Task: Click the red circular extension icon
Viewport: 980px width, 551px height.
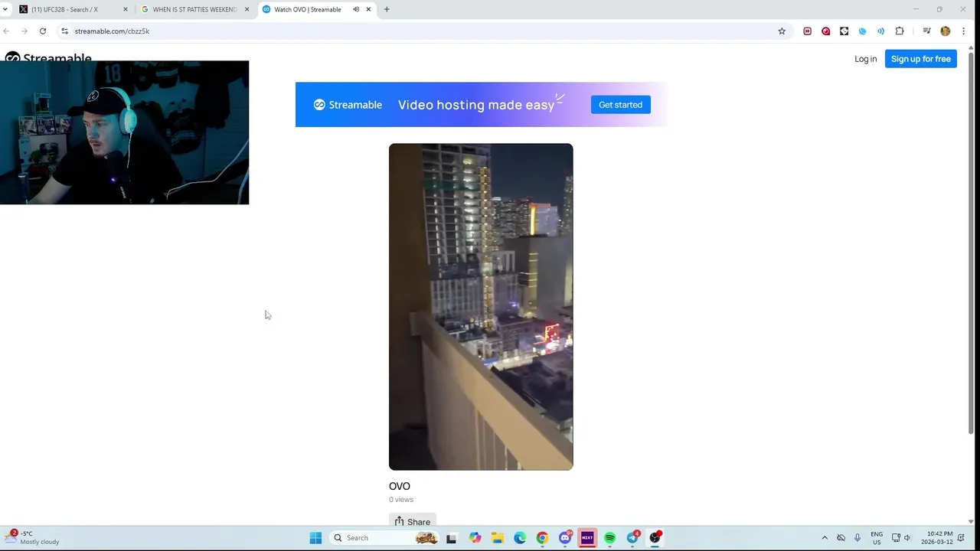Action: click(x=825, y=31)
